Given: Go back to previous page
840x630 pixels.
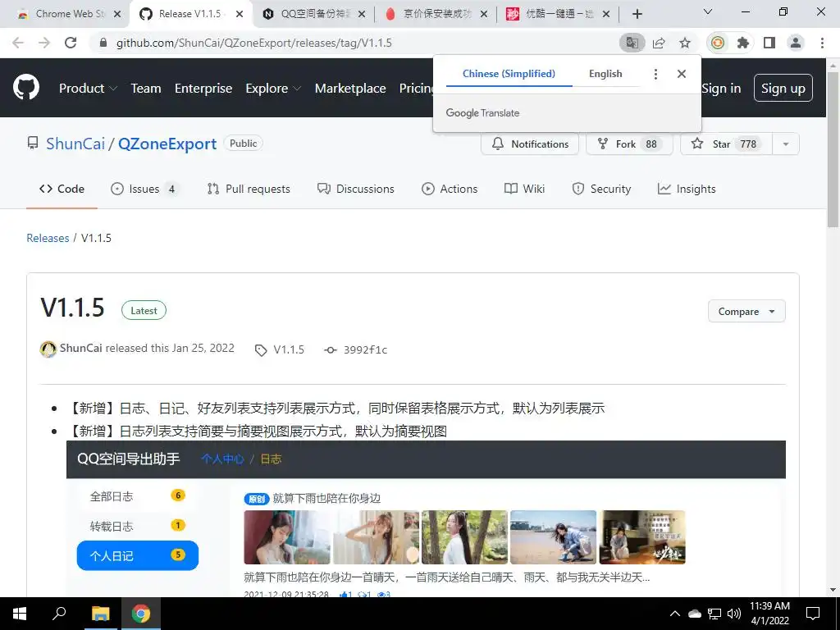Looking at the screenshot, I should pyautogui.click(x=18, y=43).
